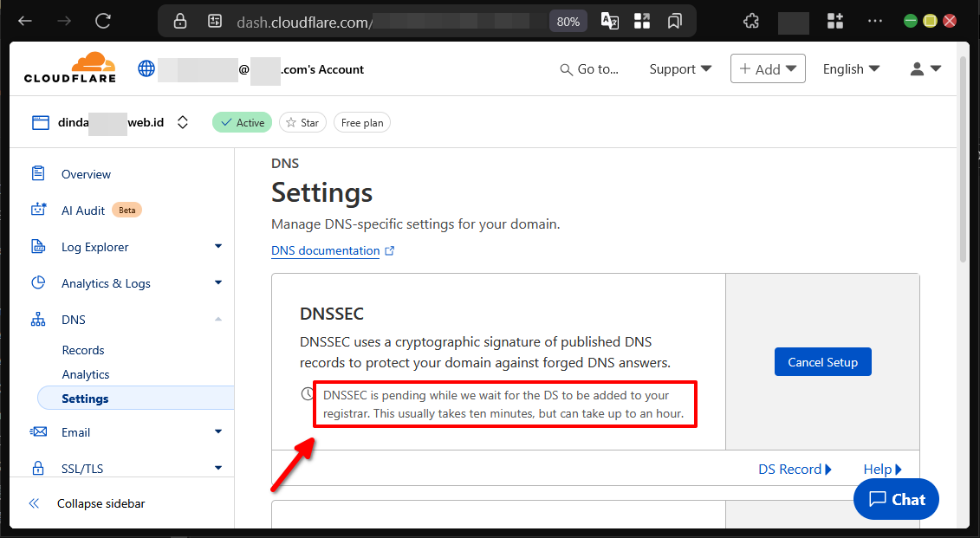Click the DNS network icon in sidebar
980x538 pixels.
(38, 320)
